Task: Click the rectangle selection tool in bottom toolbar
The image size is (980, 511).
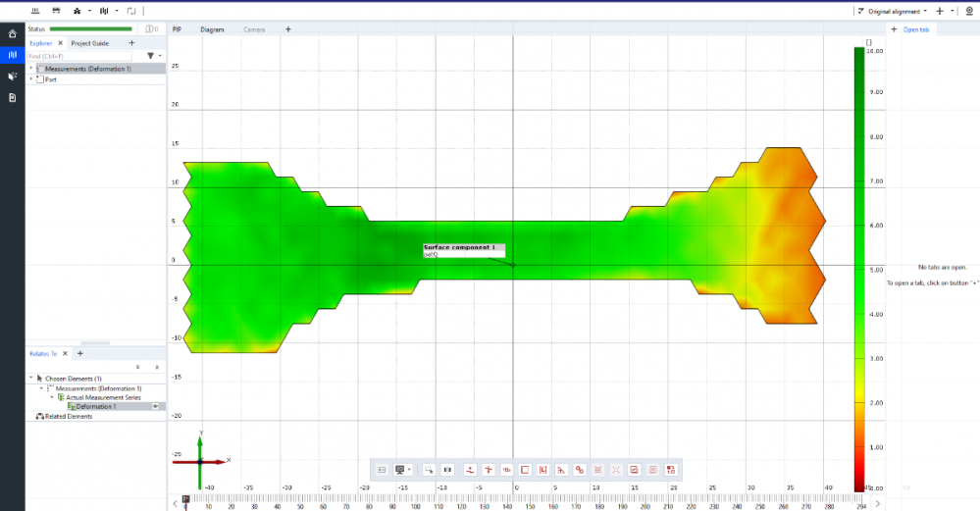Action: click(x=525, y=470)
